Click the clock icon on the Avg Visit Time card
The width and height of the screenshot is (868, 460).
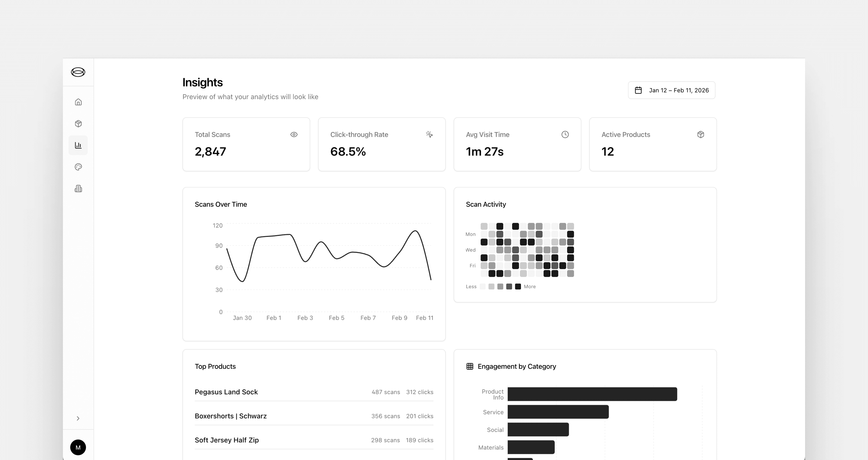pyautogui.click(x=565, y=135)
